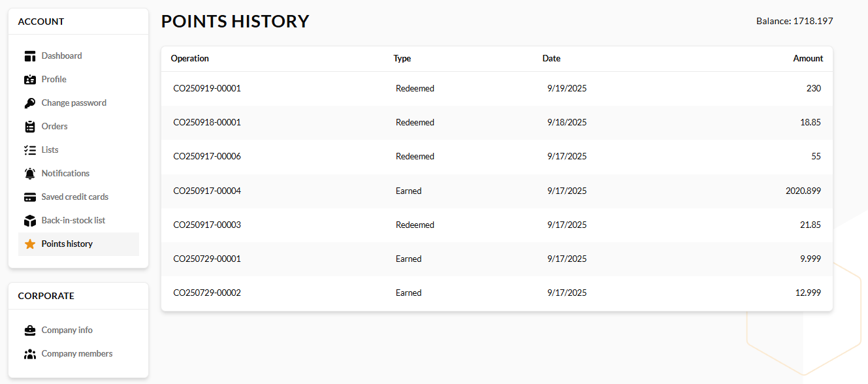Click the Company info briefcase icon

pos(29,330)
